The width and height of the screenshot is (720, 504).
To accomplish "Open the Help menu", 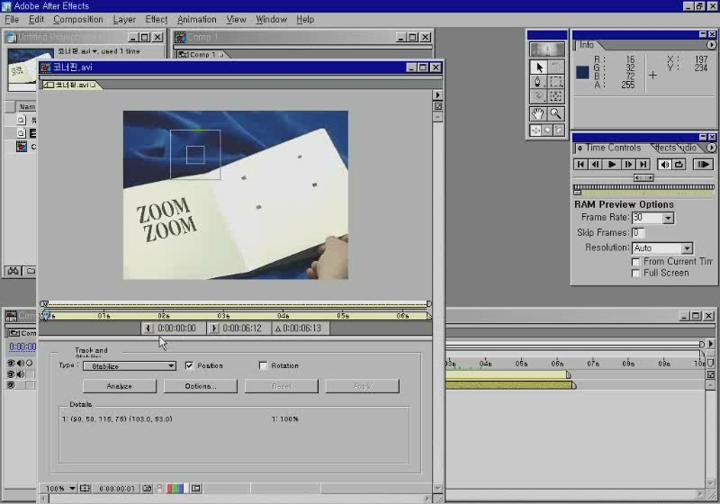I will (305, 20).
